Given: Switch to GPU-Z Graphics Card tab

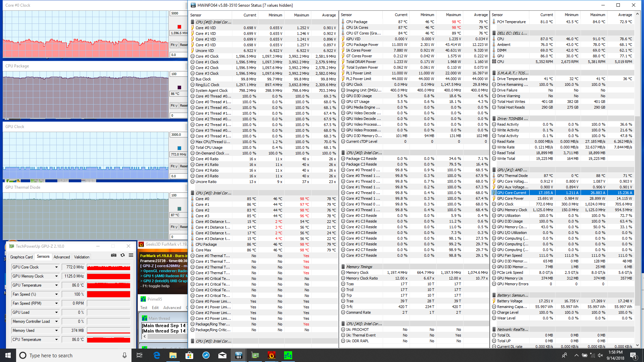Looking at the screenshot, I should [x=21, y=257].
